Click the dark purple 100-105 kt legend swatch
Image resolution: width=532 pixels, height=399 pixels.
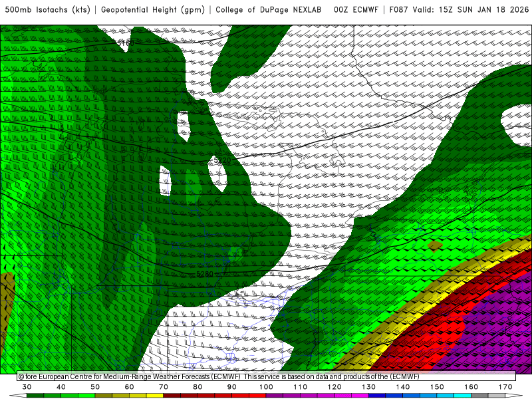(275, 396)
